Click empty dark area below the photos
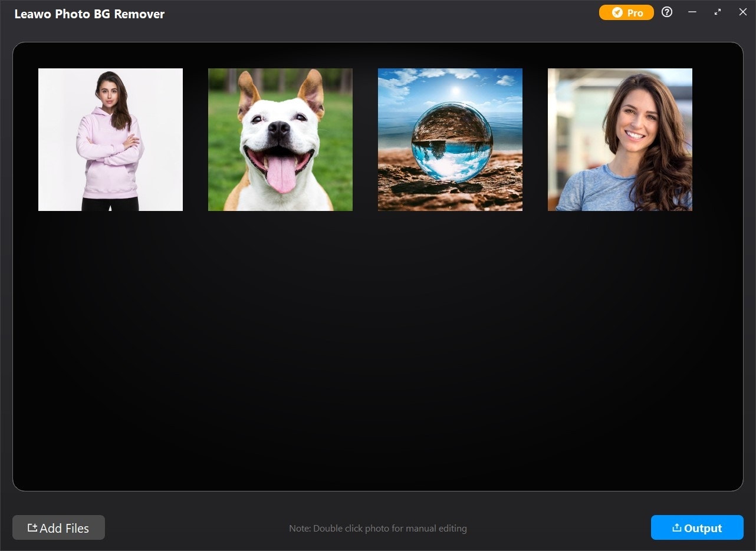756x551 pixels. [x=377, y=354]
